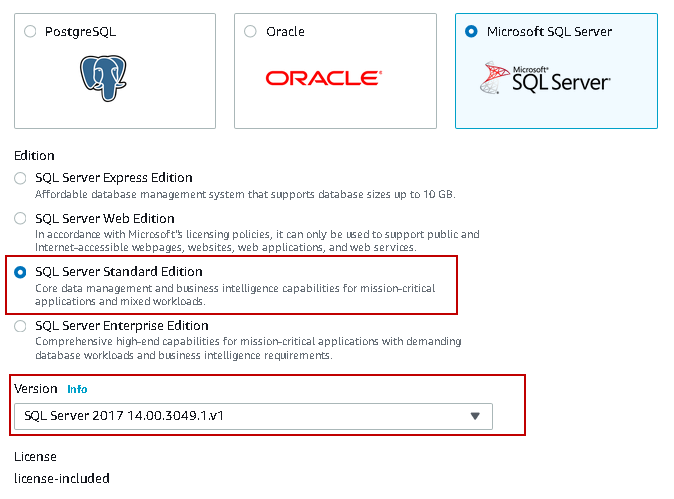Choose SQL Server Express Edition

click(x=21, y=178)
